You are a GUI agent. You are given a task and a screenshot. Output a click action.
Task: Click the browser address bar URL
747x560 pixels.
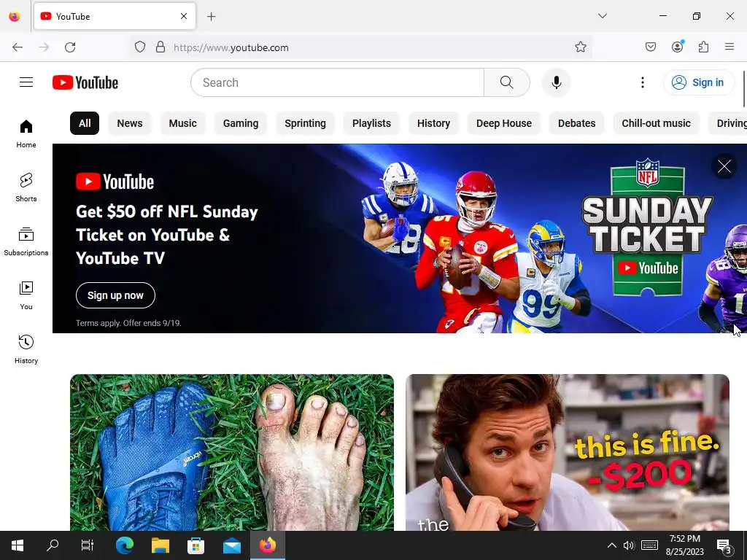(x=362, y=47)
